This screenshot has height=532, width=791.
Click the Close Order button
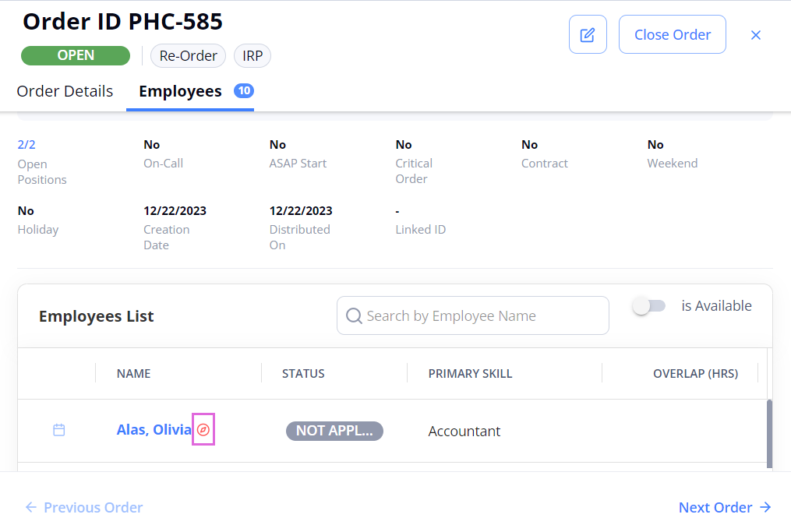point(672,34)
